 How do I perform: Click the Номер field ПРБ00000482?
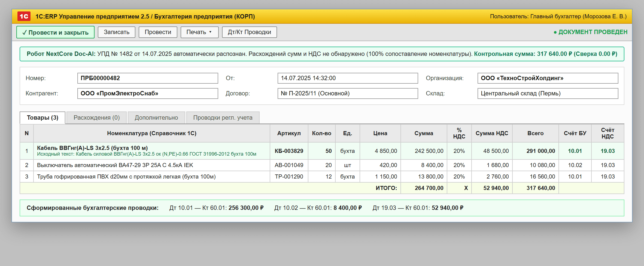tap(148, 78)
